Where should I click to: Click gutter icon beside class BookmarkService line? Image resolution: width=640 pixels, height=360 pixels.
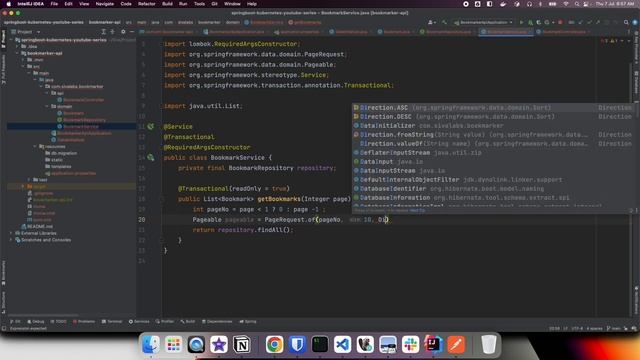[x=151, y=157]
